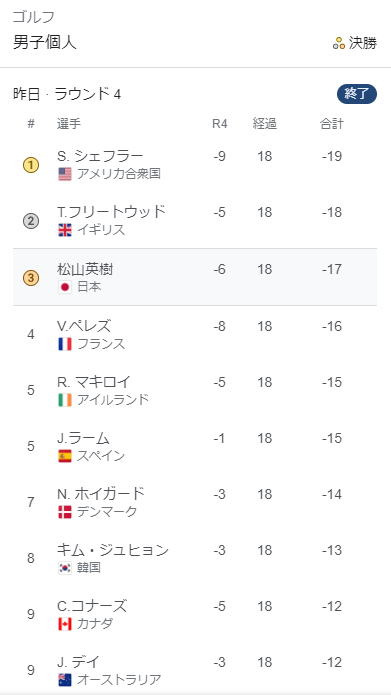Click the South Korea flag beside 韓国

pyautogui.click(x=65, y=568)
